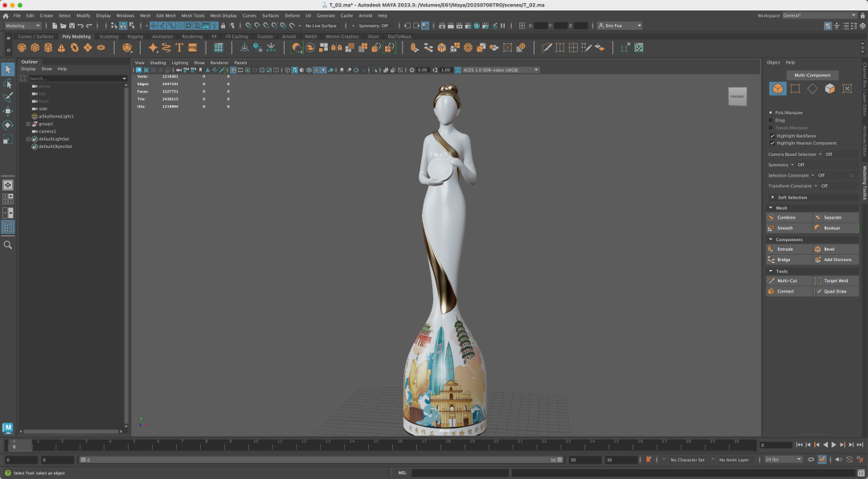
Task: Expand the group1 node in Outliner
Action: pyautogui.click(x=28, y=124)
